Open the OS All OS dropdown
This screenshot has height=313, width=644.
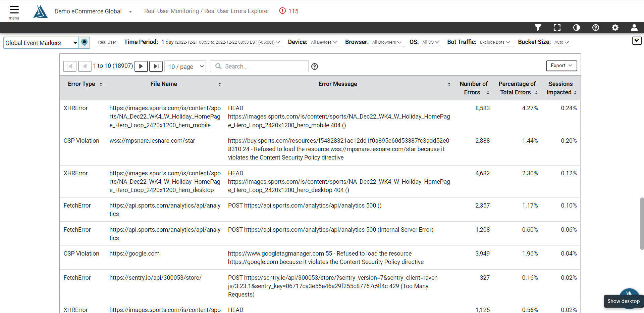click(430, 42)
